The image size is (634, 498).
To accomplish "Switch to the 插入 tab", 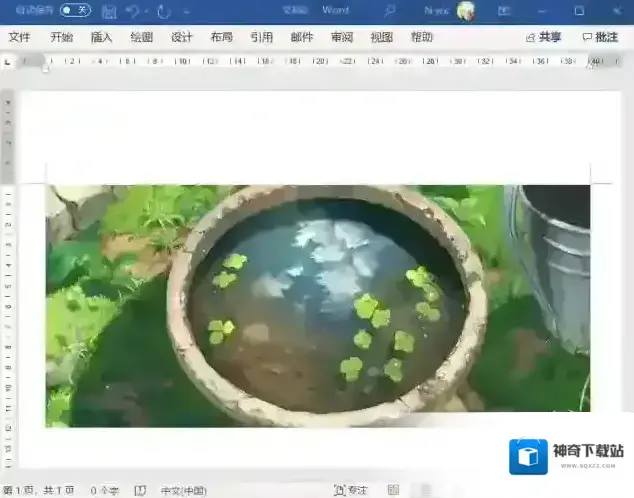I will click(101, 37).
